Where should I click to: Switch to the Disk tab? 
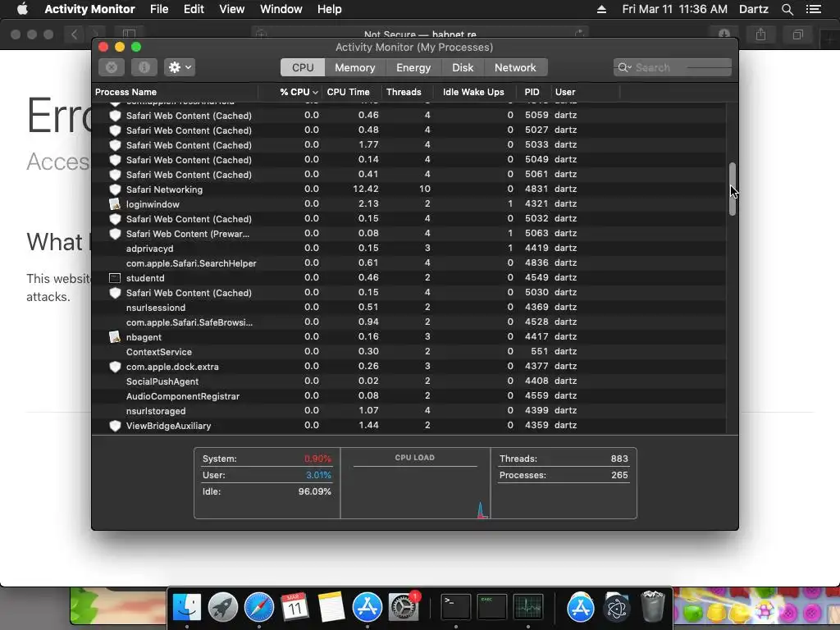pyautogui.click(x=463, y=67)
